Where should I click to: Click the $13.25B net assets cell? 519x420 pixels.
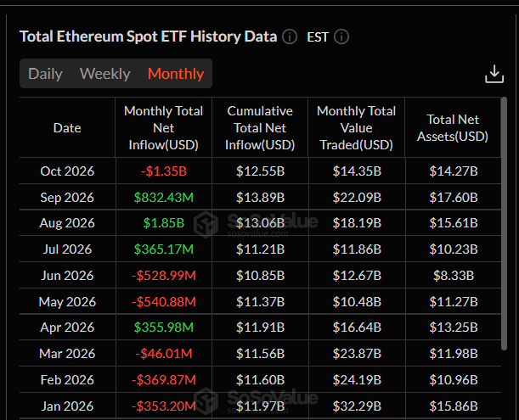pyautogui.click(x=454, y=327)
